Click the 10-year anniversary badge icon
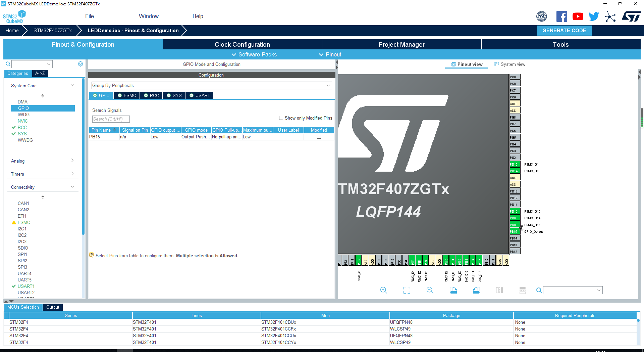The width and height of the screenshot is (644, 352). pos(542,16)
